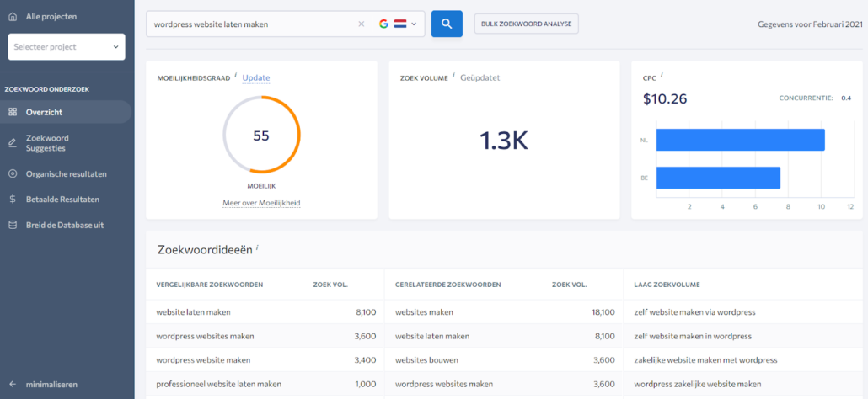Screen dimensions: 868x399
Task: Open the Selecteer project dropdown
Action: 67,47
